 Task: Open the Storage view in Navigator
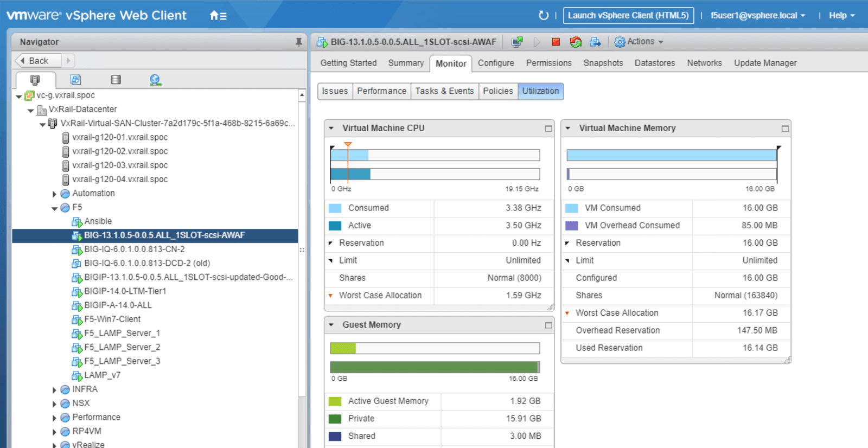click(116, 80)
